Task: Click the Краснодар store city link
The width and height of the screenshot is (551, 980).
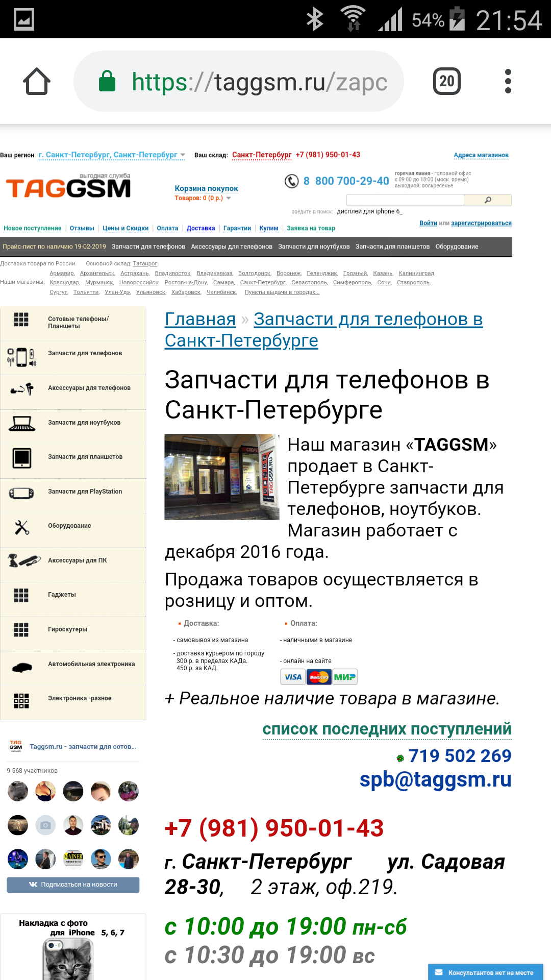Action: pos(64,282)
